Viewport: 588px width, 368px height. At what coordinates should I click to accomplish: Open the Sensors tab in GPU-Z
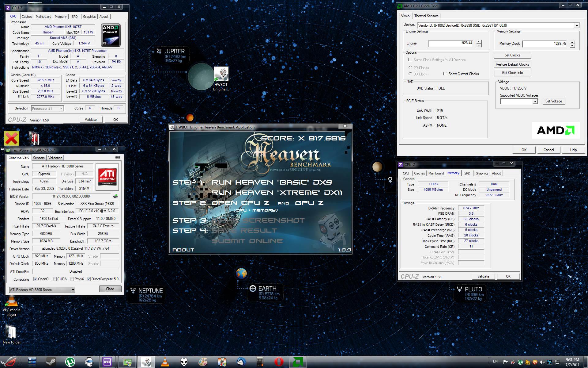click(x=39, y=158)
